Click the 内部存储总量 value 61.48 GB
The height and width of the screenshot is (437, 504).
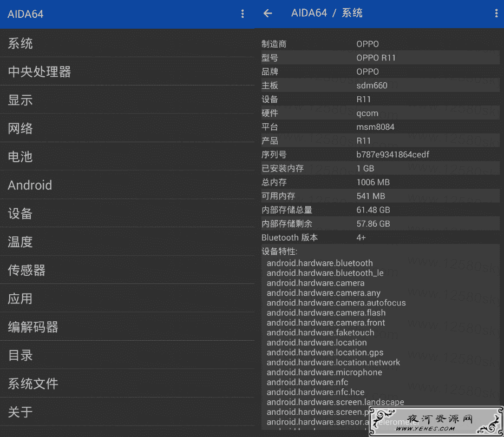tap(373, 210)
